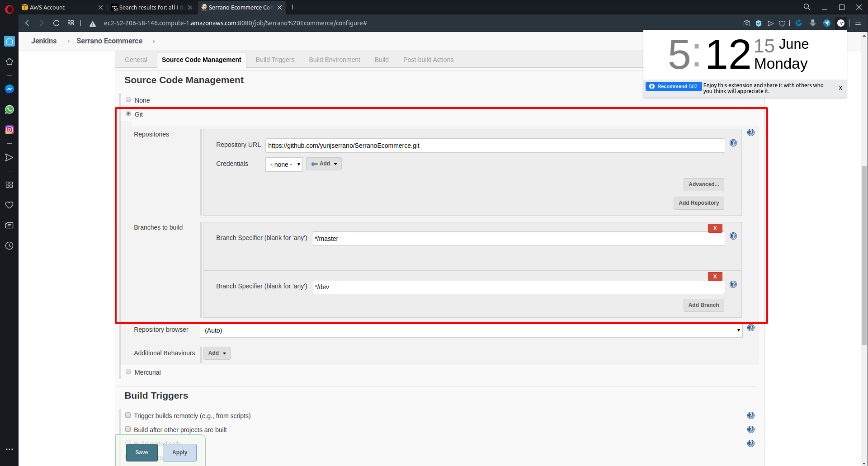Open Personal News icon in the sidebar
The width and height of the screenshot is (868, 466).
pos(9,226)
